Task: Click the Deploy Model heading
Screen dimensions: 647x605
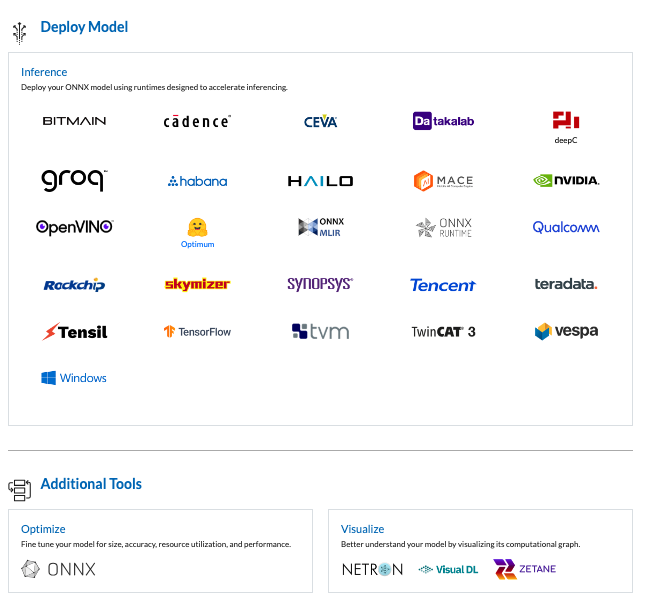Action: pyautogui.click(x=84, y=27)
